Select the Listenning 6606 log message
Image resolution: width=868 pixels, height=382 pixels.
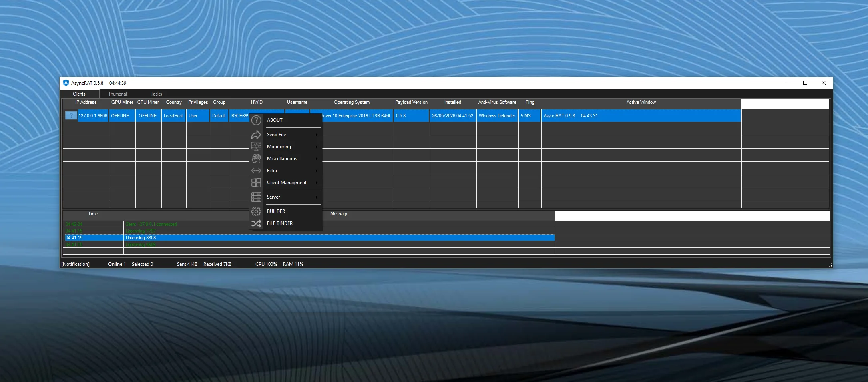[x=141, y=245]
